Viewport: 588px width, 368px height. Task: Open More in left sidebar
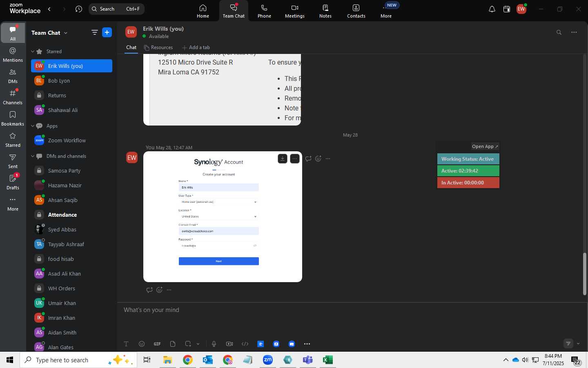pos(13,203)
